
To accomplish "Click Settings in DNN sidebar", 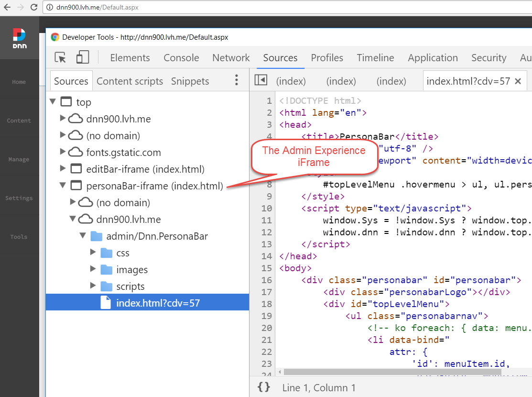I will pyautogui.click(x=19, y=198).
